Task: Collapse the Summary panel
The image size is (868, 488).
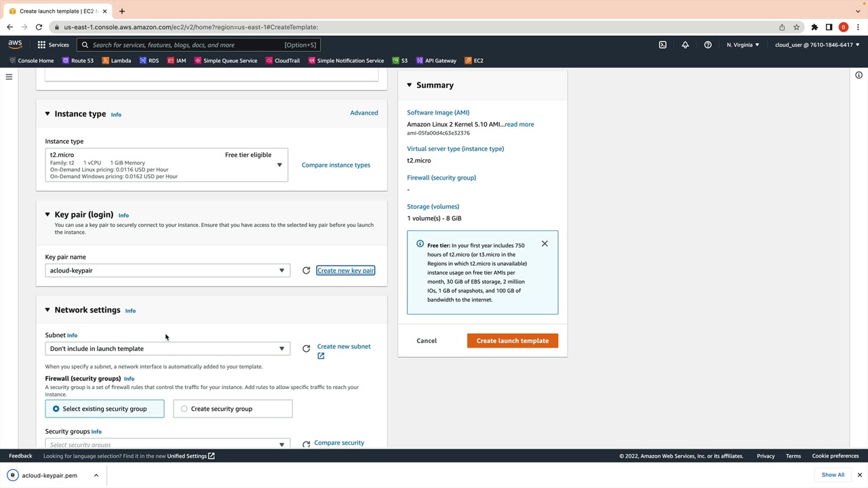Action: [x=410, y=85]
